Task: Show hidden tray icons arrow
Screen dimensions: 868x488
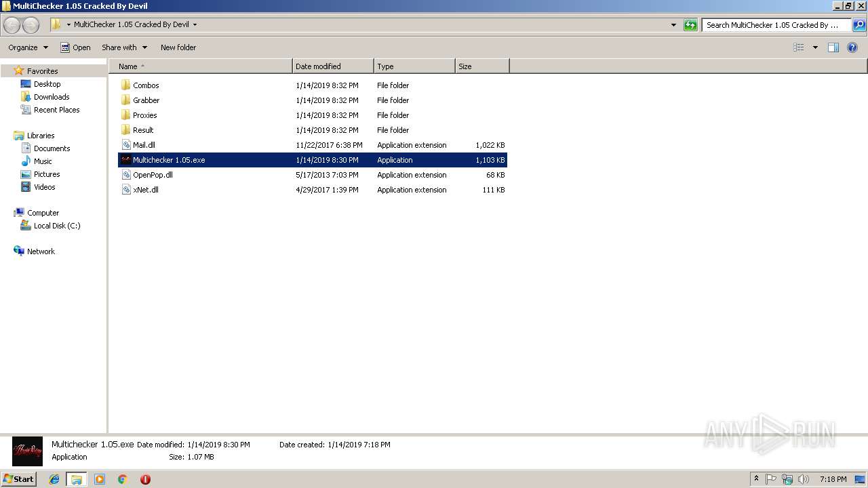Action: [x=756, y=479]
